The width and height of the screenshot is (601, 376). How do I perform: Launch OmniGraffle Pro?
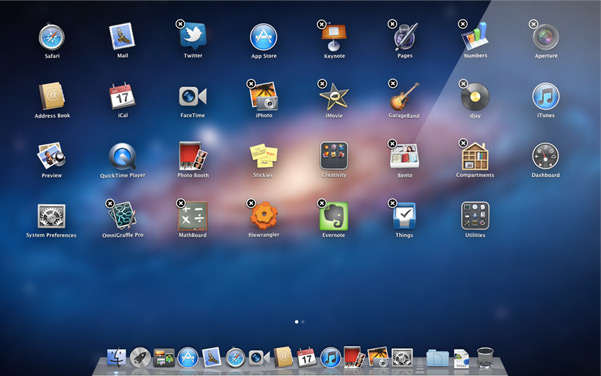(123, 216)
